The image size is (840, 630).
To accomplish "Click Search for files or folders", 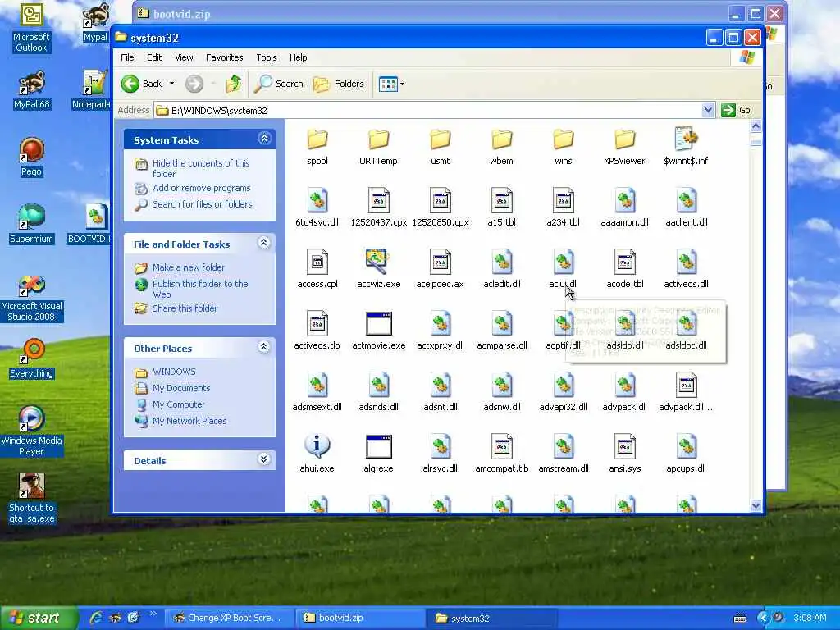I will tap(202, 204).
